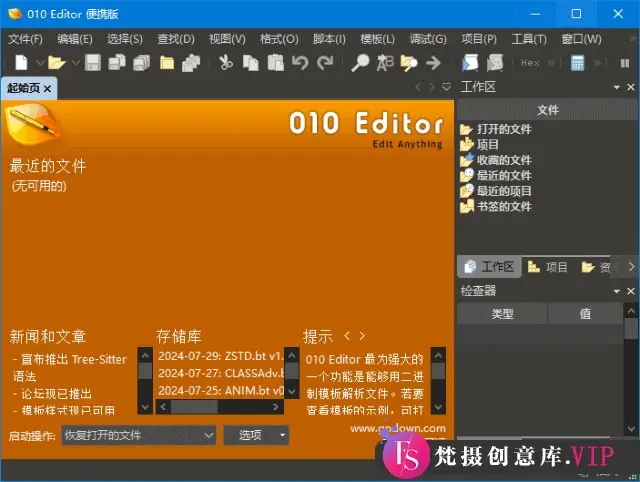This screenshot has height=482, width=640.
Task: Click the Close All files icon
Action: [191, 63]
